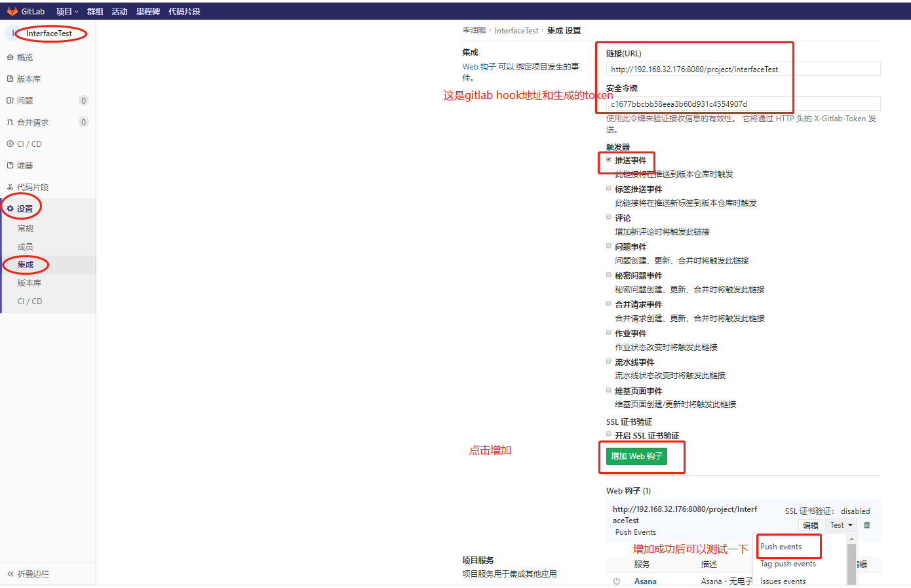Toggle the 推送事件 checkbox
Image resolution: width=911 pixels, height=588 pixels.
click(609, 159)
